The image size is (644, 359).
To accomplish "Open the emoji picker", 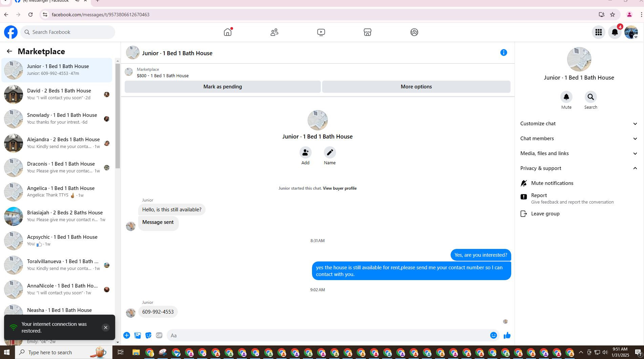I will 494,335.
